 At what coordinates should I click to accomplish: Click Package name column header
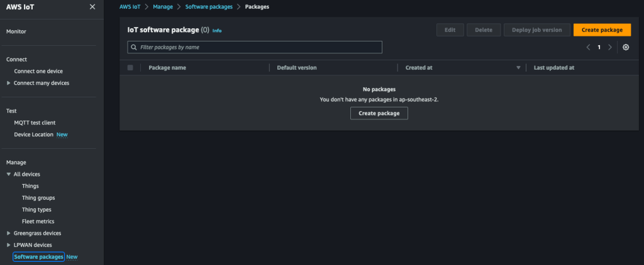tap(167, 68)
